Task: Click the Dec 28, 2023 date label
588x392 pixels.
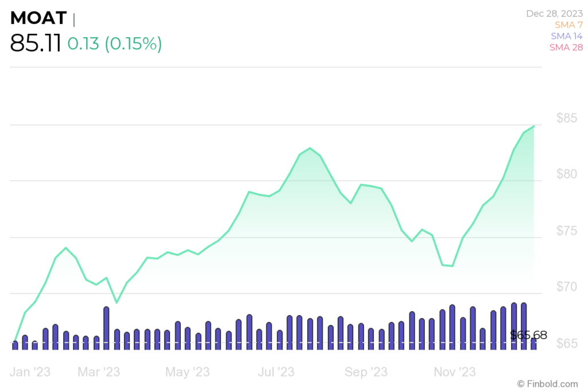Action: [x=554, y=14]
